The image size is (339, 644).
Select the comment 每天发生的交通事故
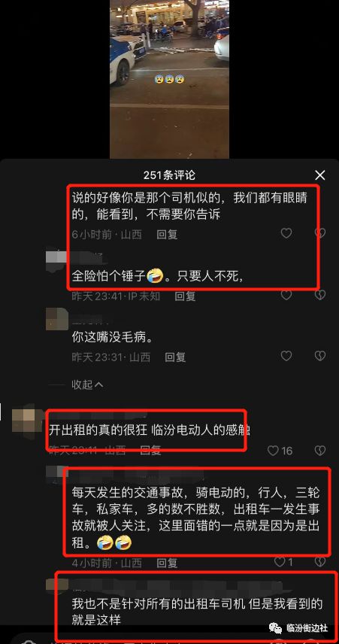(195, 518)
